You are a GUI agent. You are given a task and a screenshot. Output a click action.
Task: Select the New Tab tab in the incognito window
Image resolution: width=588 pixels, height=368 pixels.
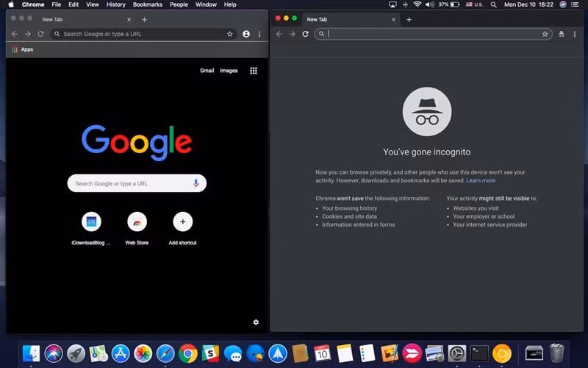(351, 20)
